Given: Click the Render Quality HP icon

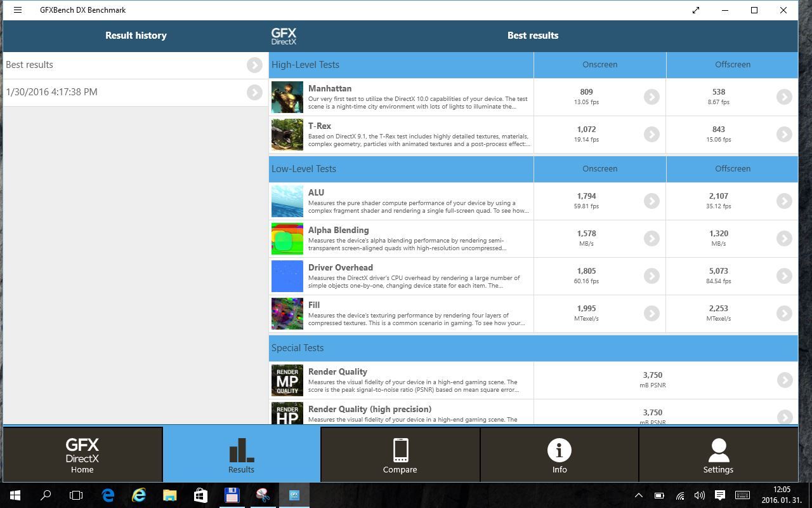Looking at the screenshot, I should (x=287, y=413).
